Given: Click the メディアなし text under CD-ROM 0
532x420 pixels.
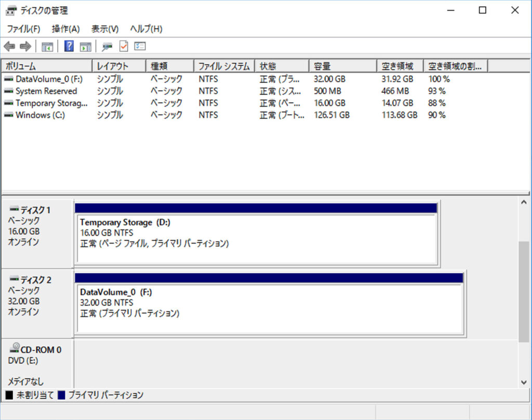Looking at the screenshot, I should [x=26, y=382].
